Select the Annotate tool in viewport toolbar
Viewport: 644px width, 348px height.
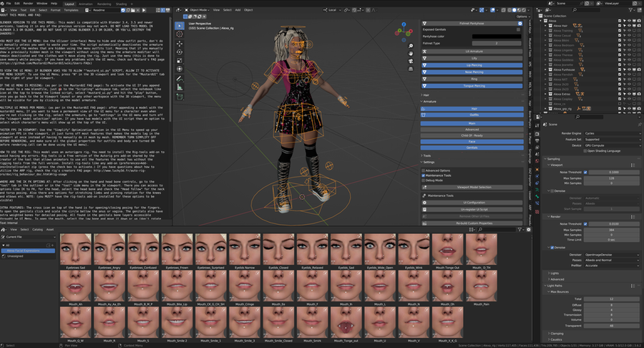click(180, 78)
